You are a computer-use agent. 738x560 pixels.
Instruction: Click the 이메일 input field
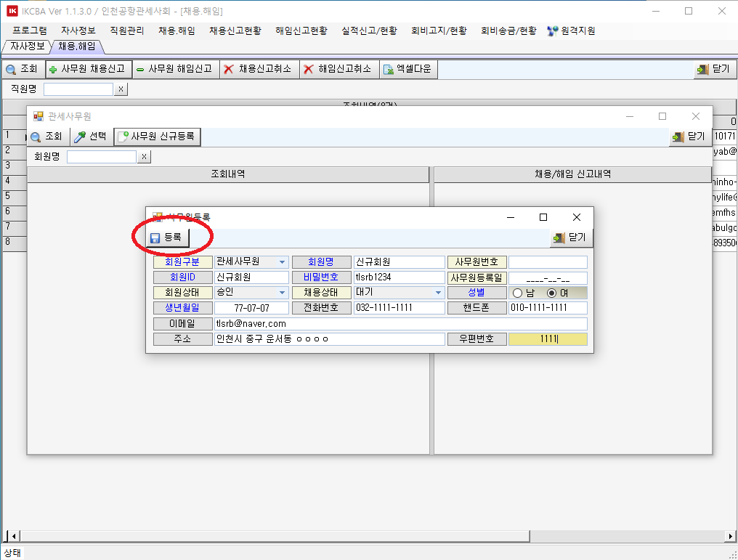click(400, 323)
